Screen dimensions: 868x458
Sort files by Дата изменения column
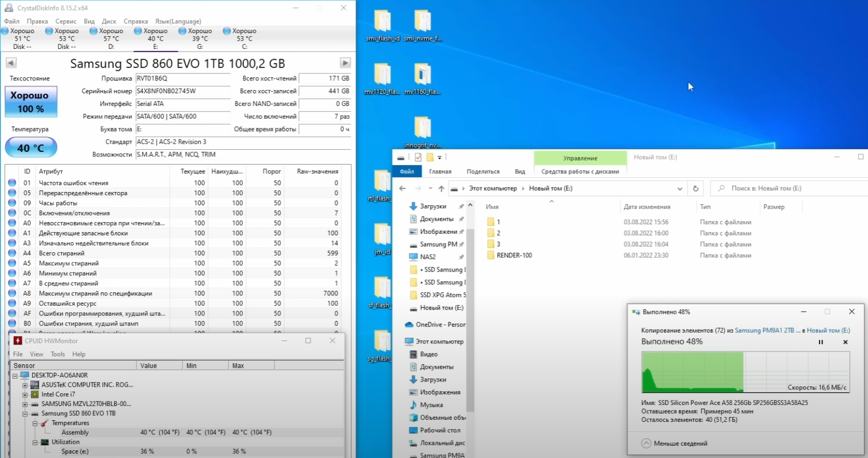tap(647, 207)
